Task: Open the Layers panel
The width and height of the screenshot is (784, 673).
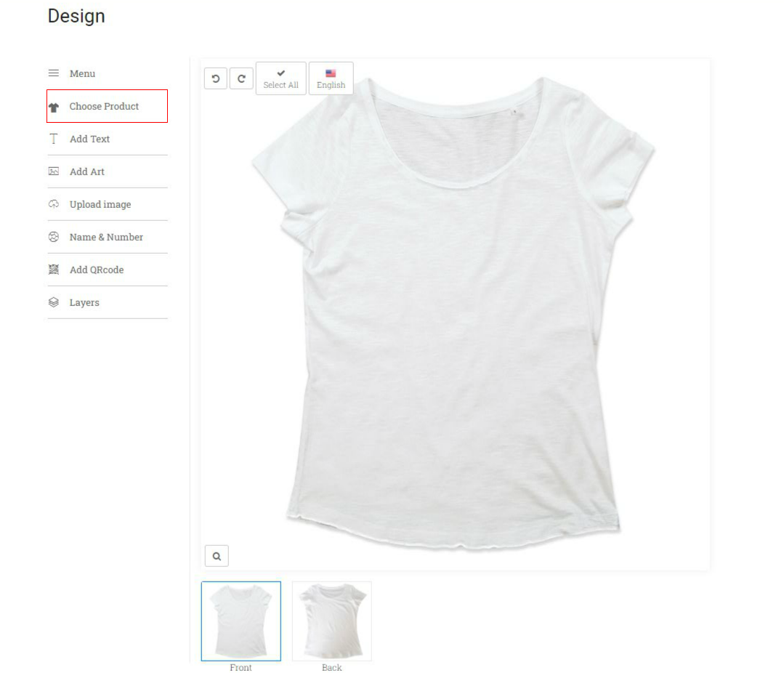Action: [x=108, y=302]
